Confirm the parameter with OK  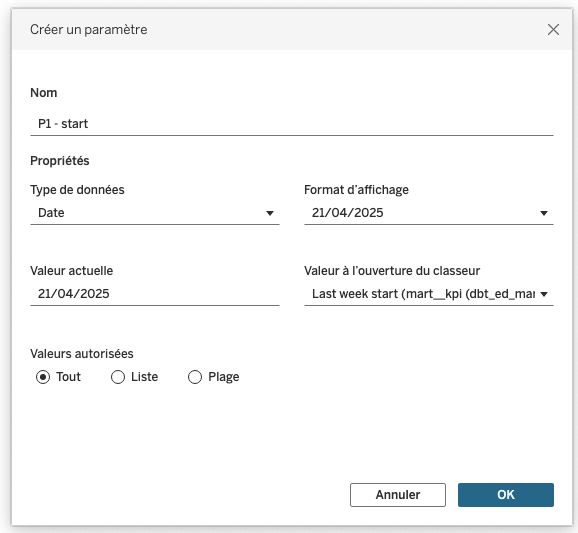pos(506,495)
